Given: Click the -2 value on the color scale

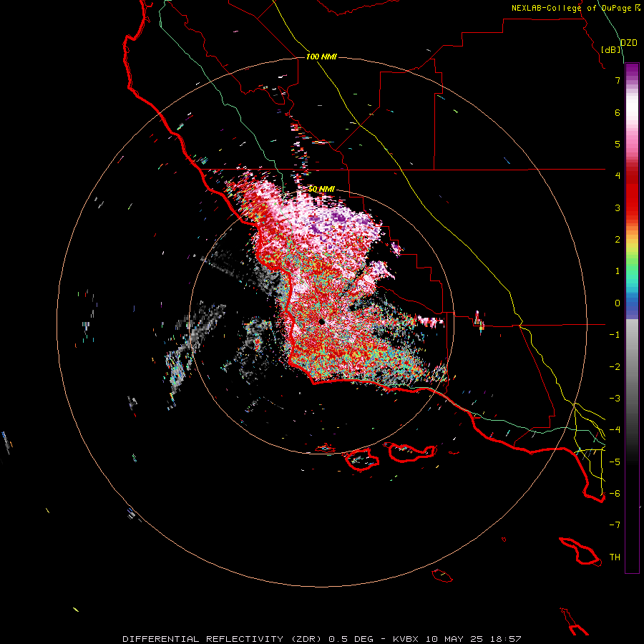Looking at the screenshot, I should click(615, 367).
